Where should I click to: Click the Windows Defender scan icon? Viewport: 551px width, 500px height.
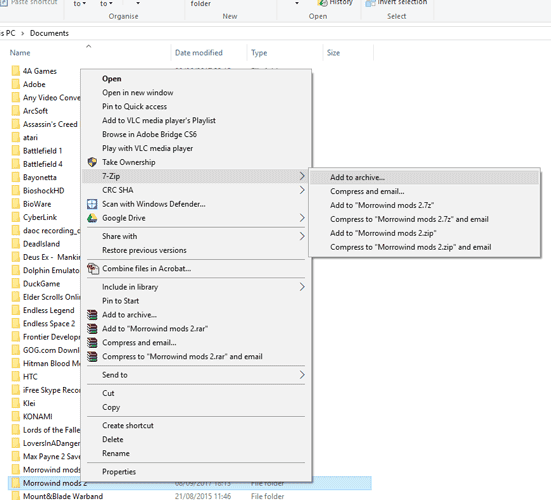pos(92,204)
